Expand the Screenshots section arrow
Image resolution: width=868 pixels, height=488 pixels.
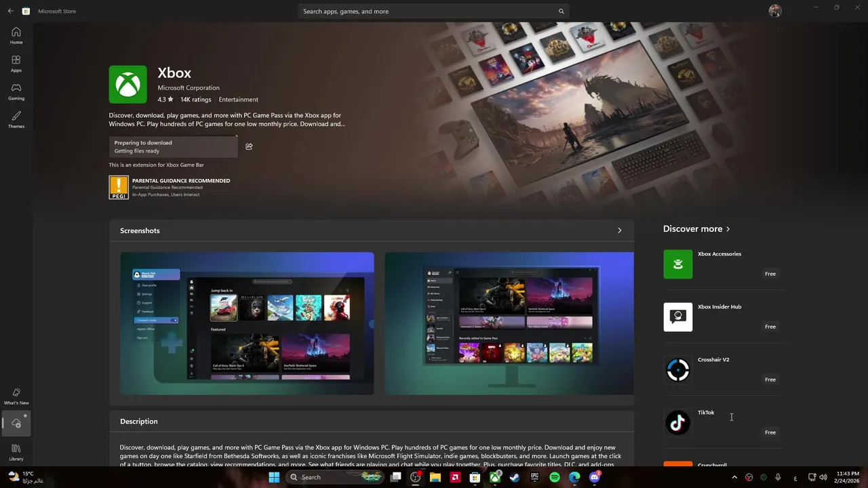click(x=619, y=230)
